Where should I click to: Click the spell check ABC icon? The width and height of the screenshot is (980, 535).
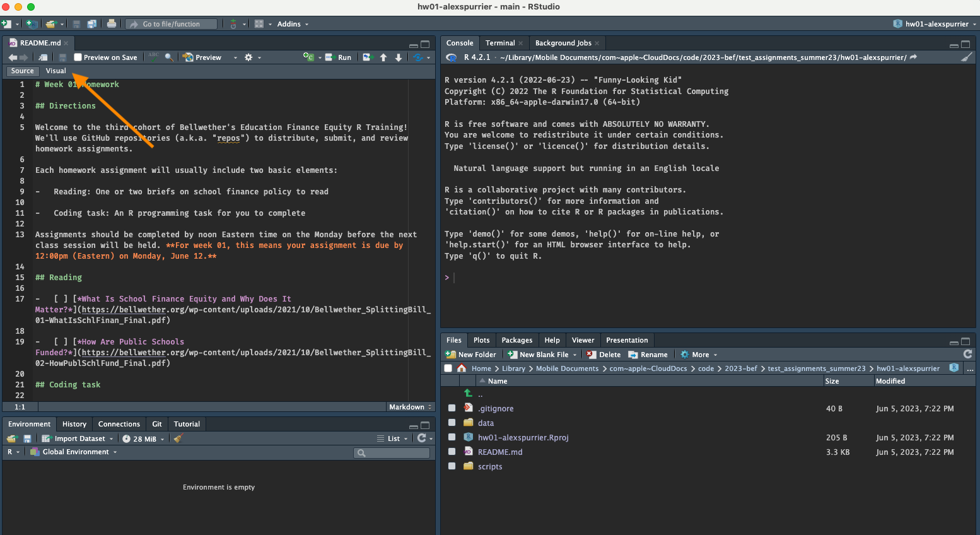tap(153, 57)
